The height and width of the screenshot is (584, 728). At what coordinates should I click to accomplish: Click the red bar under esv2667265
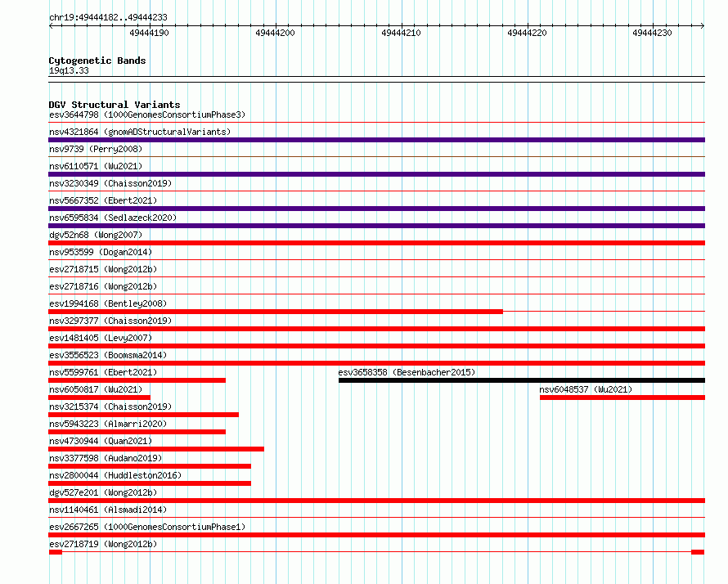coord(376,535)
